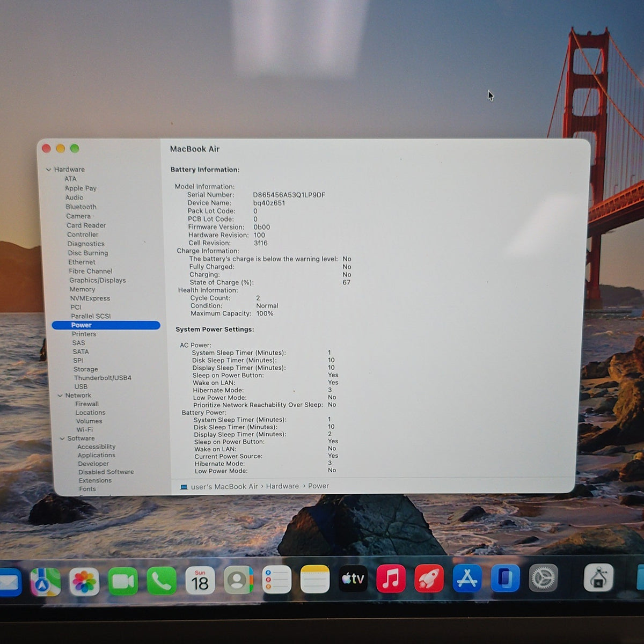The image size is (644, 644).
Task: Click 'Hardware' in the path bar
Action: point(282,486)
